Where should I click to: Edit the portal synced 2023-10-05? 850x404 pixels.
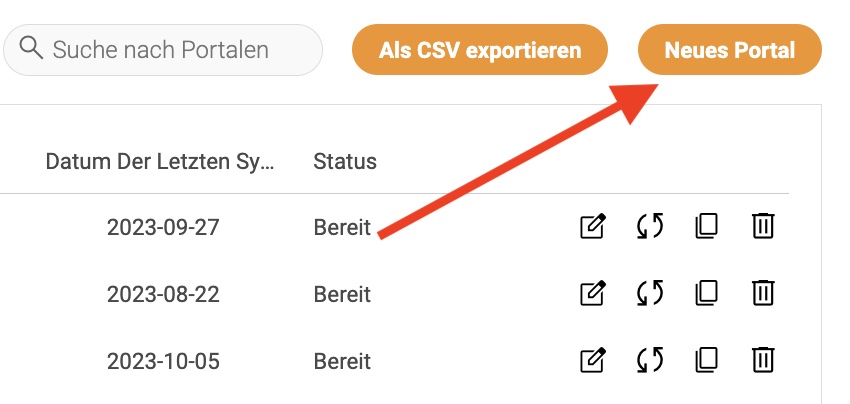tap(593, 361)
